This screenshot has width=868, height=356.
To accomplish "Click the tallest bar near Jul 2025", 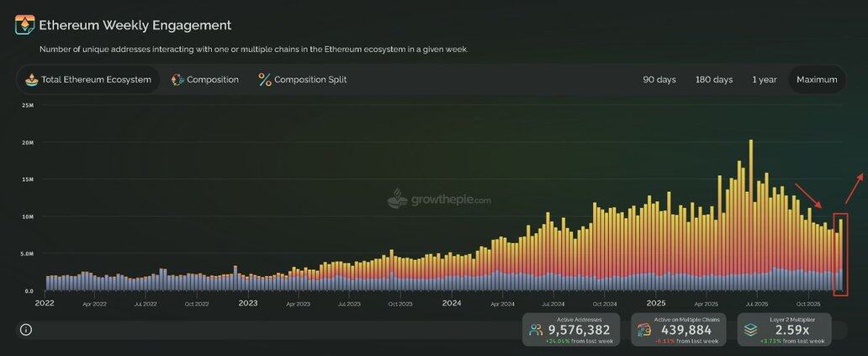I will click(x=750, y=219).
